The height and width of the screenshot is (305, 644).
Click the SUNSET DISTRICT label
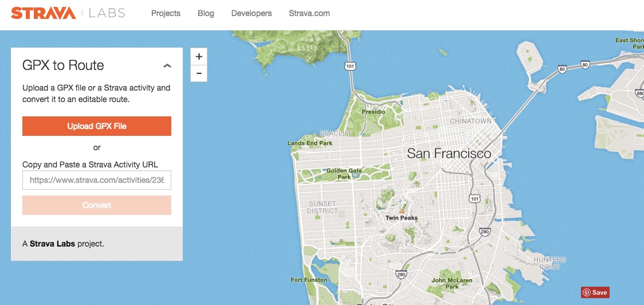pos(323,207)
